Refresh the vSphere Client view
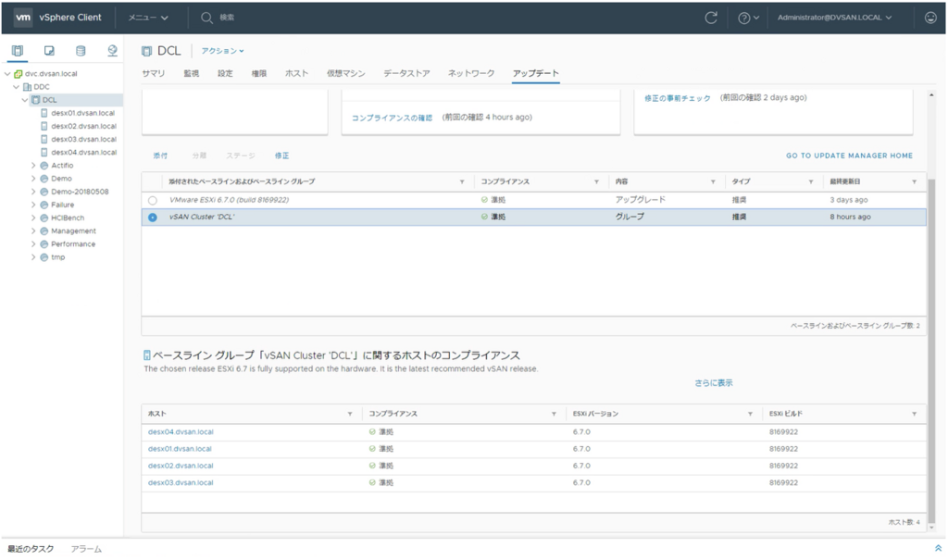The image size is (948, 560). point(711,18)
